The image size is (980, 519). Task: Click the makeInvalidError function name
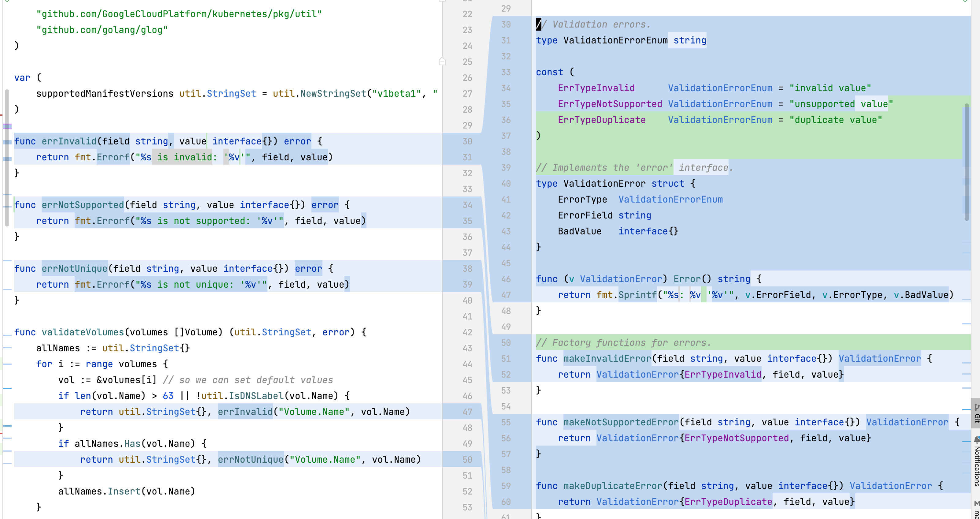point(607,358)
